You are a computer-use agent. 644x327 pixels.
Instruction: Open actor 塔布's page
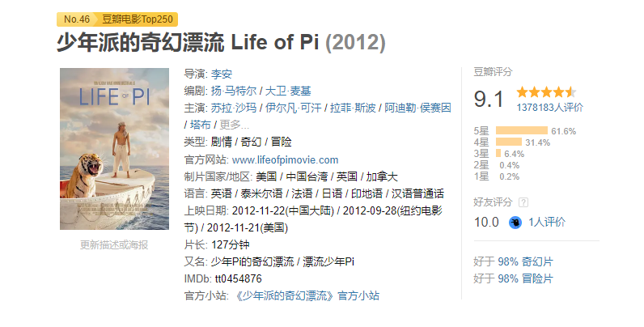coord(201,125)
